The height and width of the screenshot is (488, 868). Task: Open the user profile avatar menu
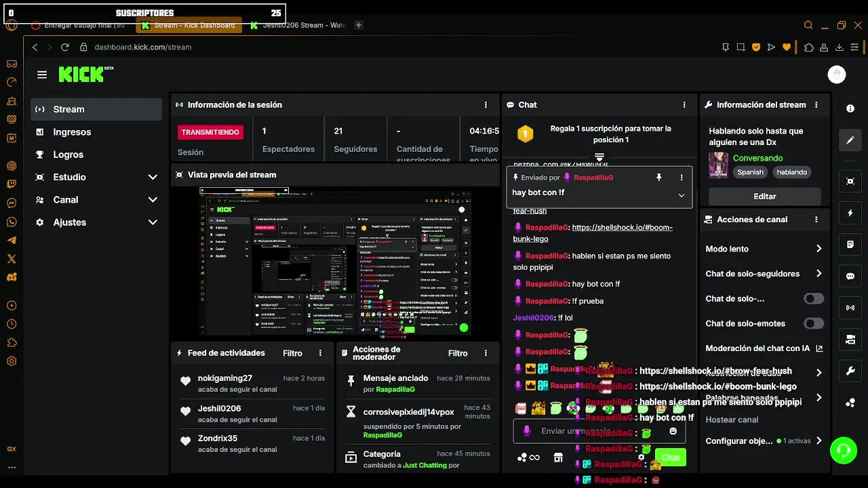point(837,75)
